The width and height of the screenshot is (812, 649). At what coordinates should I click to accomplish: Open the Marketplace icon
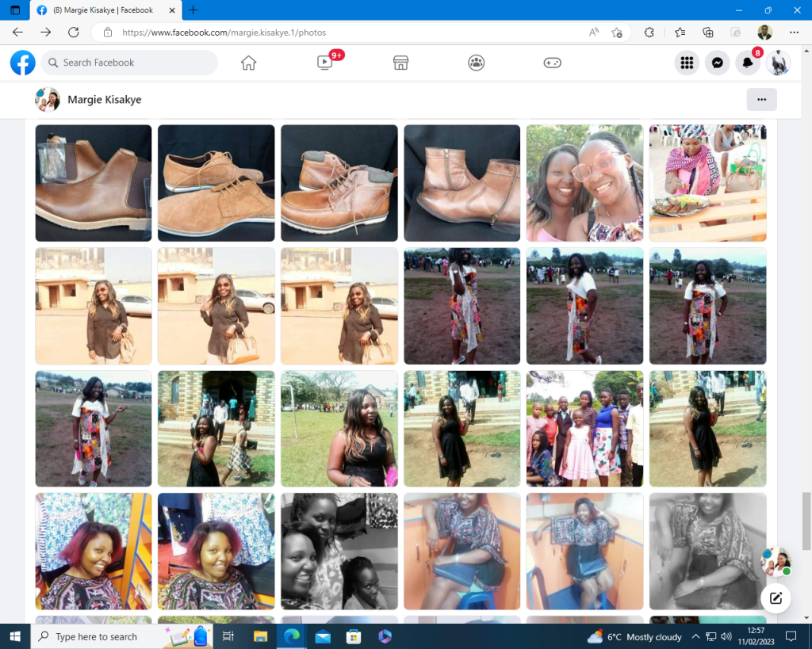400,63
